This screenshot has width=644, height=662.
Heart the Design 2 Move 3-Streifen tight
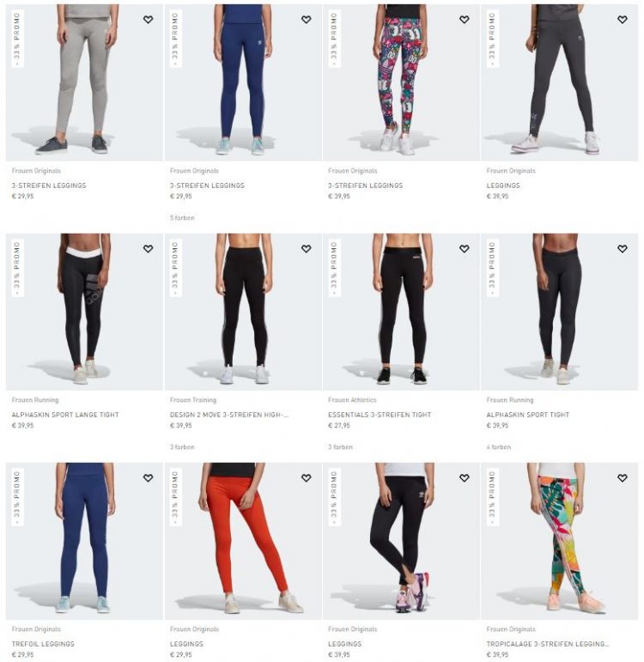point(307,249)
